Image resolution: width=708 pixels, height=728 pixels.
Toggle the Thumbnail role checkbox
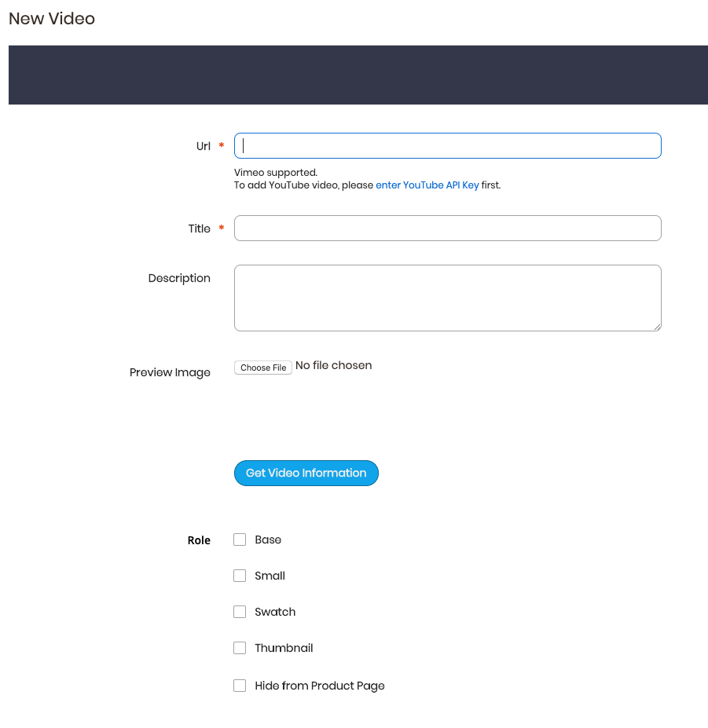coord(240,648)
